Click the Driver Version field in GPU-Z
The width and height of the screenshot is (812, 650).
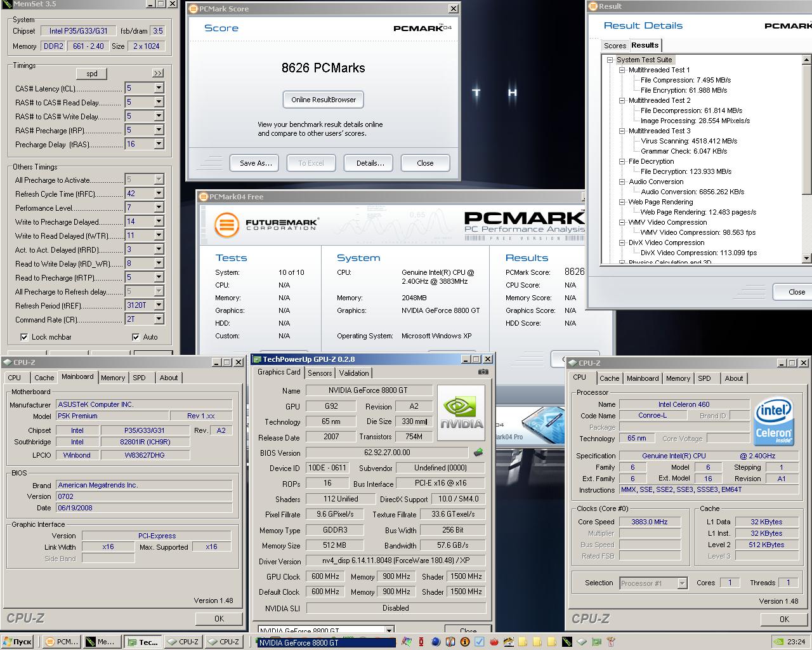[396, 561]
